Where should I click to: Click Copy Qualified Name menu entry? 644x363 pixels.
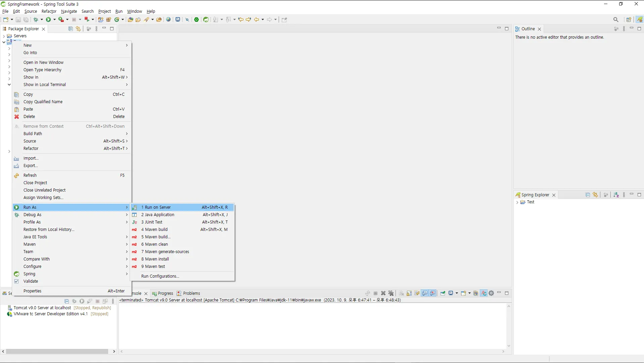point(72,102)
